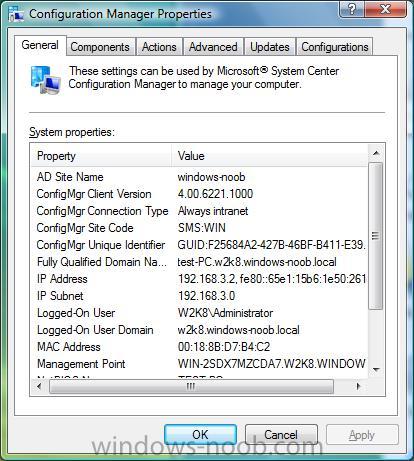Click the value 'SMS:WIN'

[202, 228]
